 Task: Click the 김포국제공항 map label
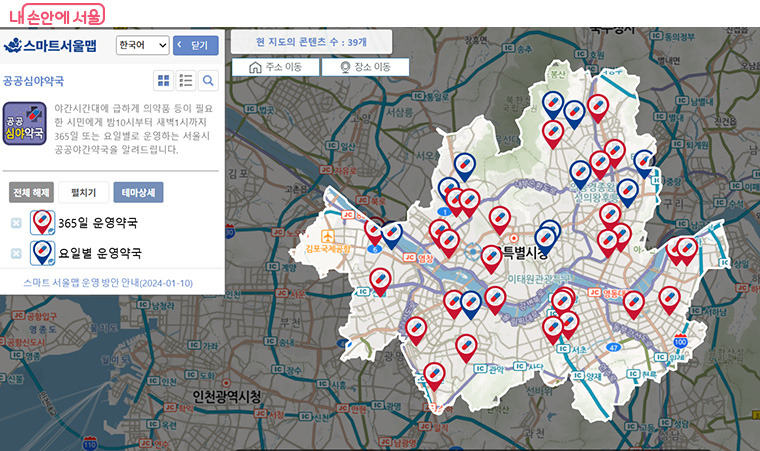click(328, 248)
